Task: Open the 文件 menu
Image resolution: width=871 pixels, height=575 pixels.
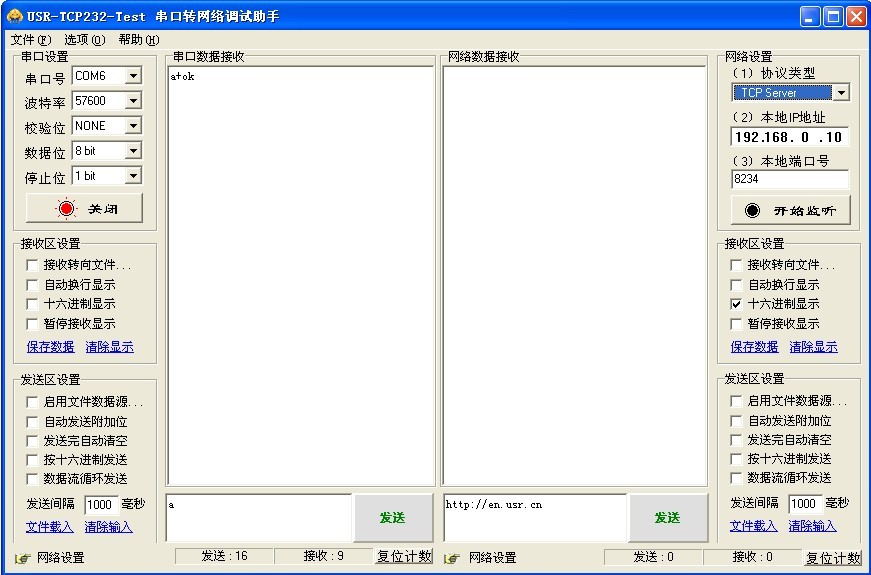Action: tap(30, 40)
